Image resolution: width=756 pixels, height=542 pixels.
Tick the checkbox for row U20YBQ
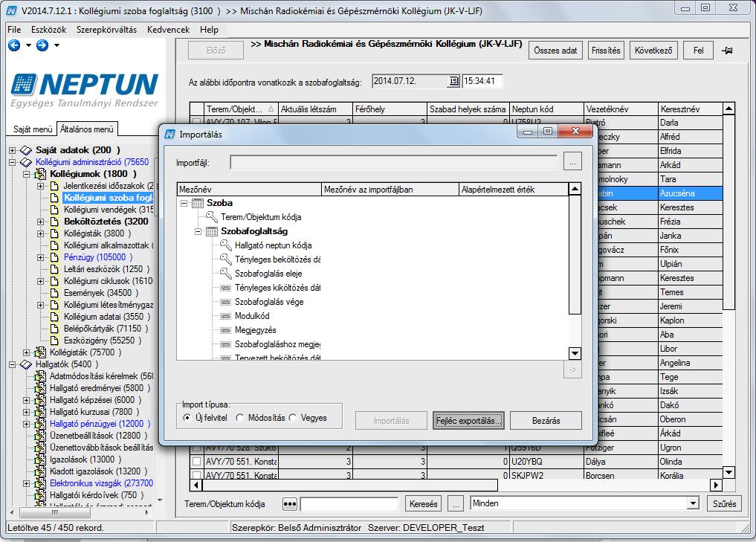coord(197,462)
